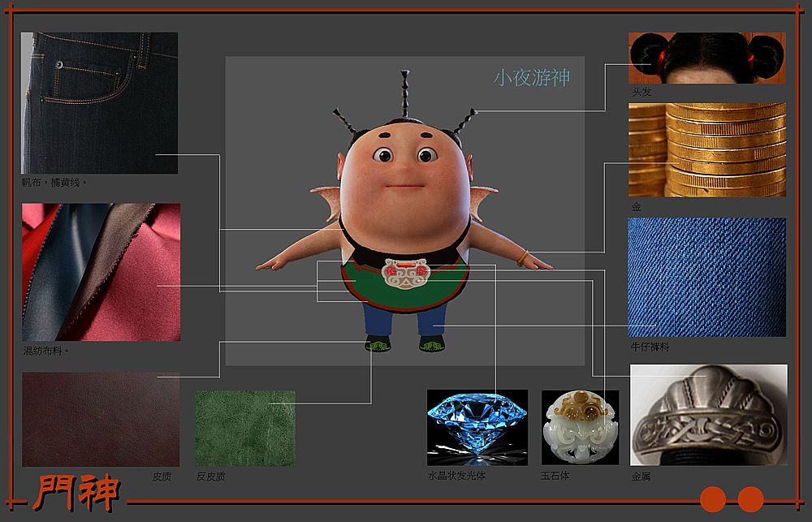Open the gold coins reference image

(x=706, y=150)
